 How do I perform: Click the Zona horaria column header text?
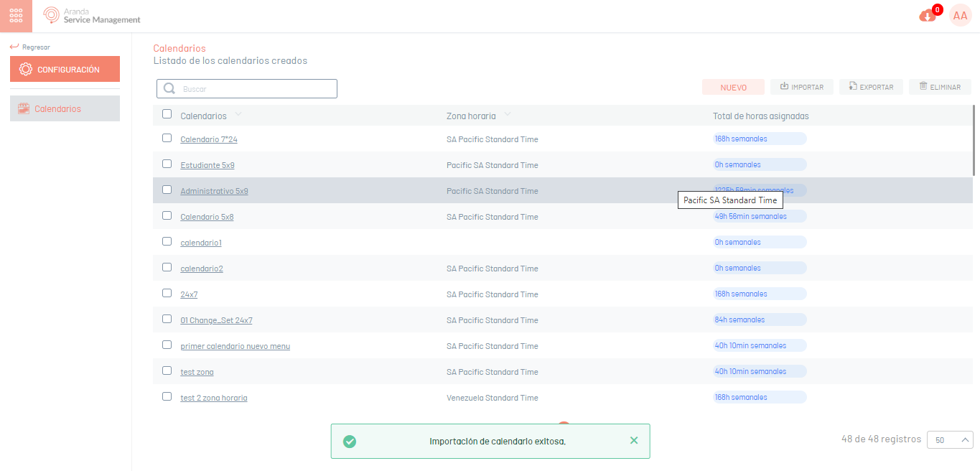471,116
